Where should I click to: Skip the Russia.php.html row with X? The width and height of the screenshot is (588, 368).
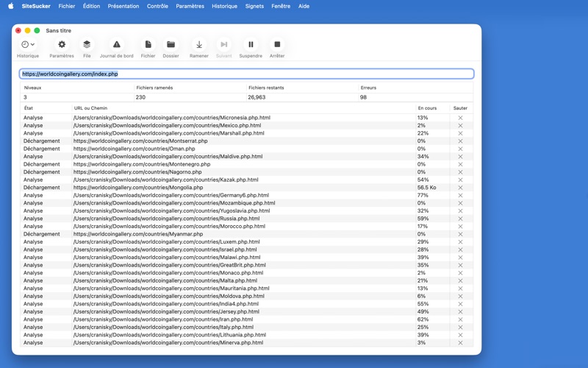click(460, 219)
